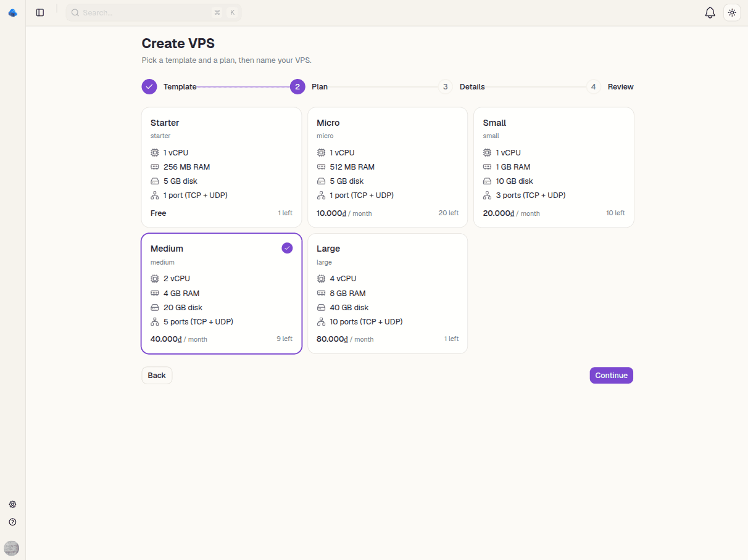Click the disk icon beside 10 GB disk
This screenshot has height=560, width=748.
pos(487,181)
